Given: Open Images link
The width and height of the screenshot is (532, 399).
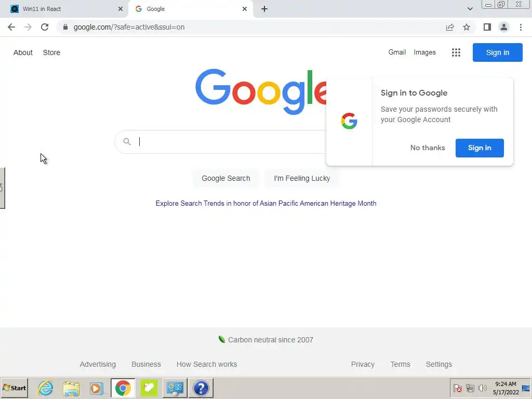Looking at the screenshot, I should pyautogui.click(x=424, y=52).
